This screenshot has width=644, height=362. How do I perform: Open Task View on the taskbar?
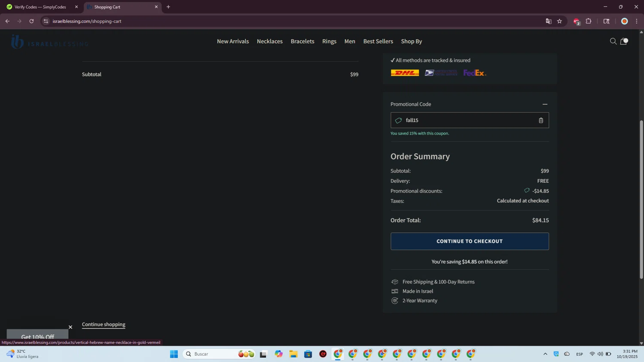tap(263, 354)
